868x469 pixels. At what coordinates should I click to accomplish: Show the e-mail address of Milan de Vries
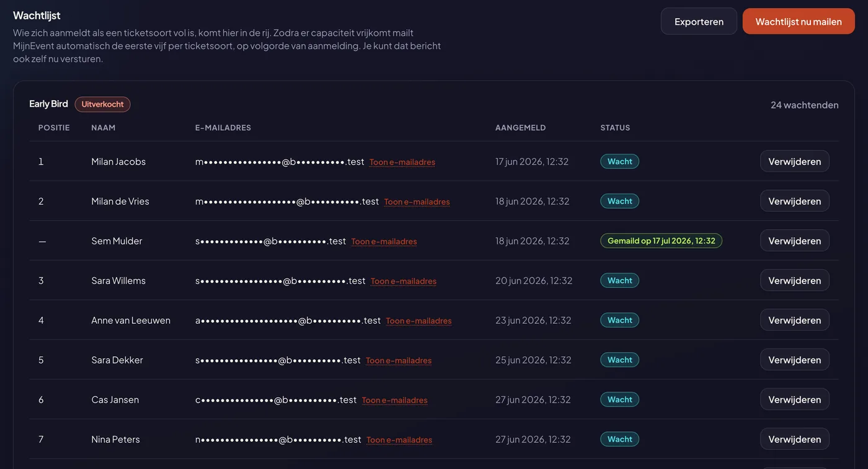point(417,202)
